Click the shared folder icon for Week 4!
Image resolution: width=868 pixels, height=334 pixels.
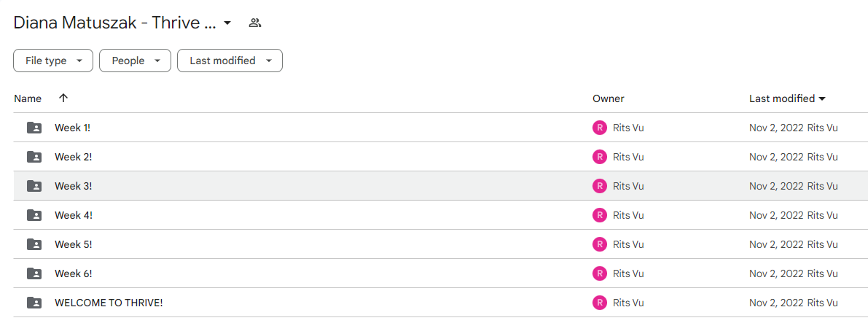click(34, 215)
